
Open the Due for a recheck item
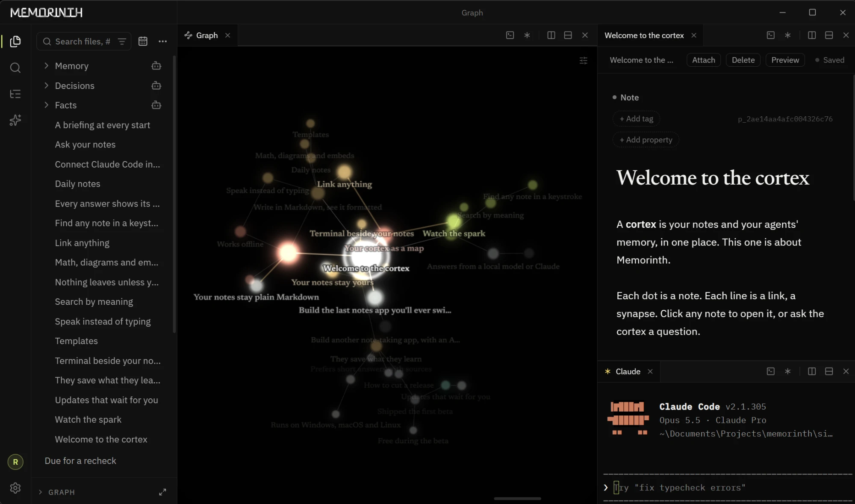(80, 461)
